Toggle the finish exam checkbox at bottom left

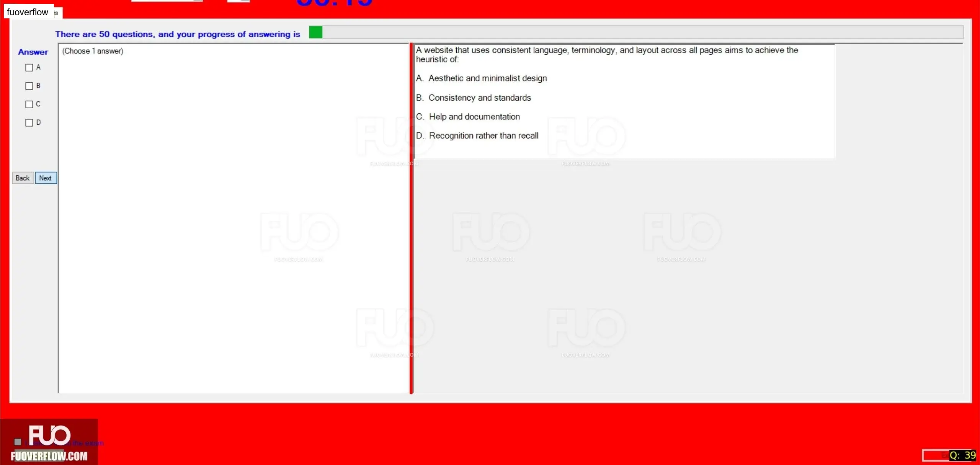point(18,442)
